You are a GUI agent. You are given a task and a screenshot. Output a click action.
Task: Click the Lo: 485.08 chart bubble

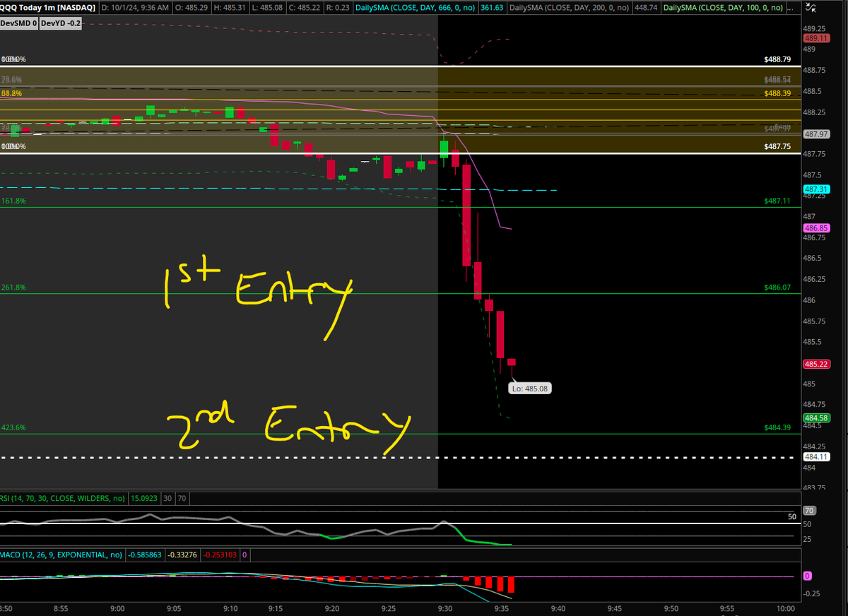(529, 388)
